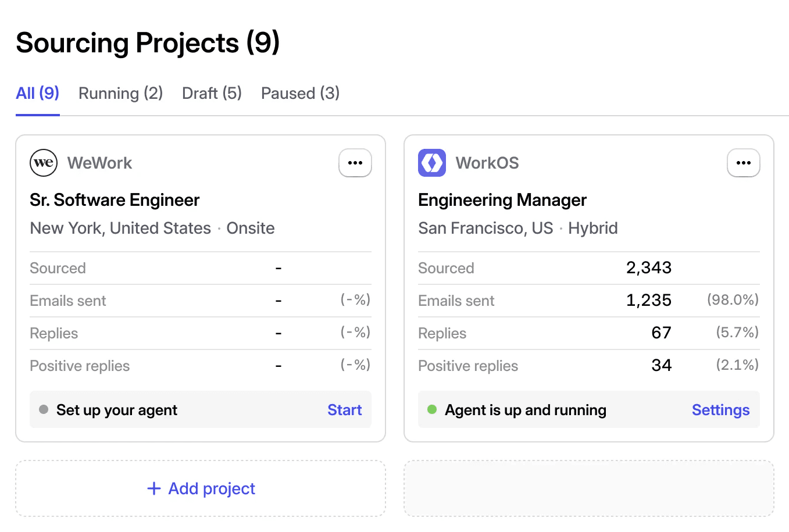Show the Paused (3) projects tab
789x532 pixels.
tap(300, 93)
